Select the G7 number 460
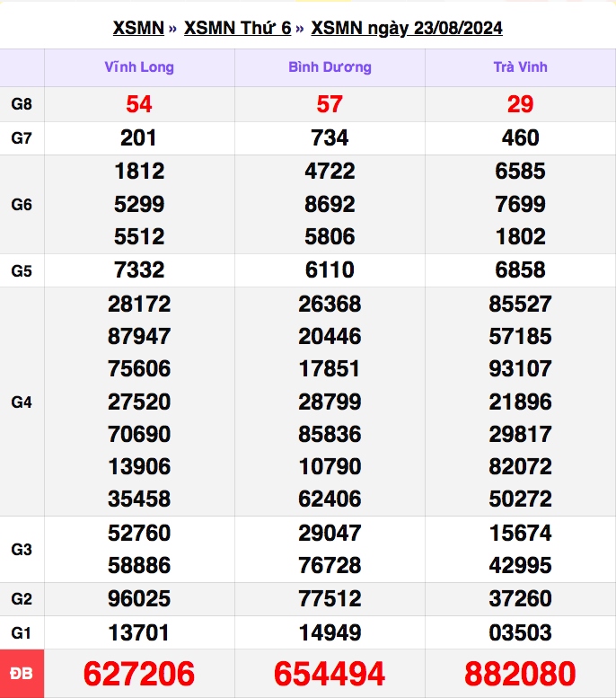 pos(520,137)
